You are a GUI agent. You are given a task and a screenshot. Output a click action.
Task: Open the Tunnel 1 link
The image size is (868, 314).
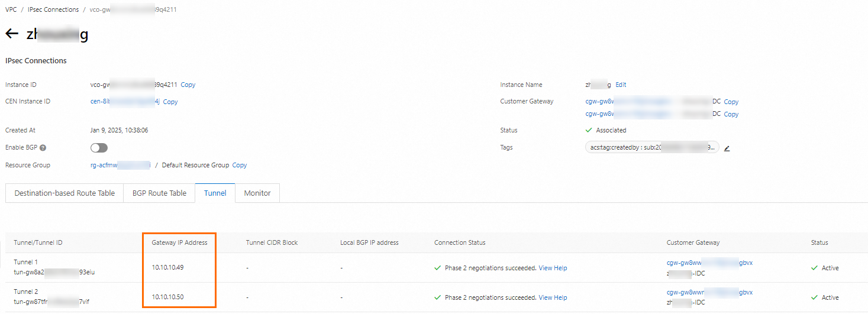25,262
